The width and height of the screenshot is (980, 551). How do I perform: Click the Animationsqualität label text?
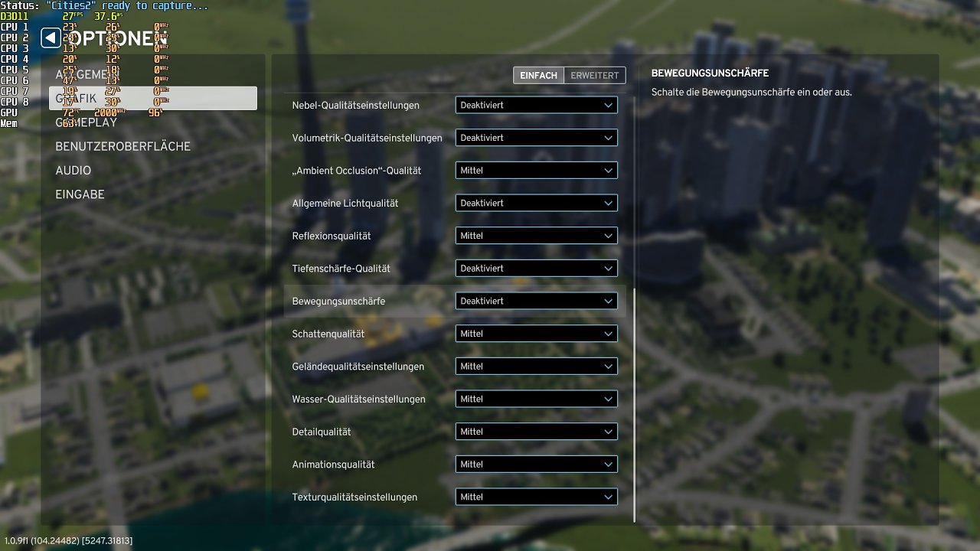333,464
